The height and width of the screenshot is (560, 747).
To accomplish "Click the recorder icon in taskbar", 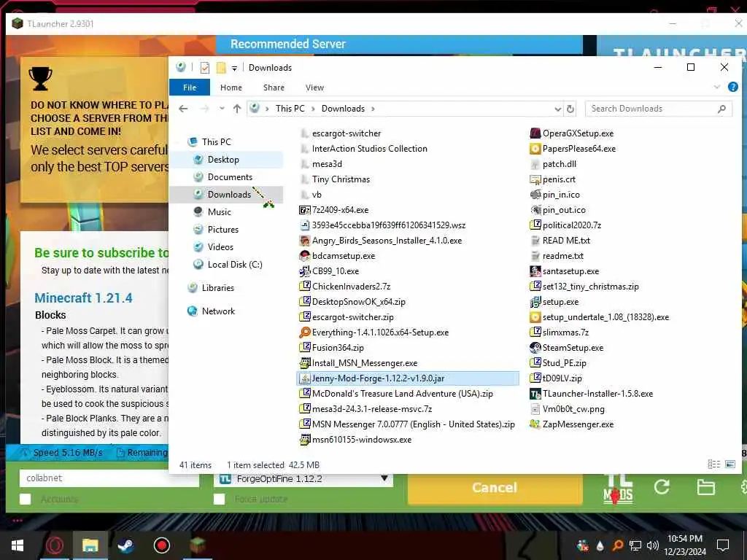I will (161, 545).
